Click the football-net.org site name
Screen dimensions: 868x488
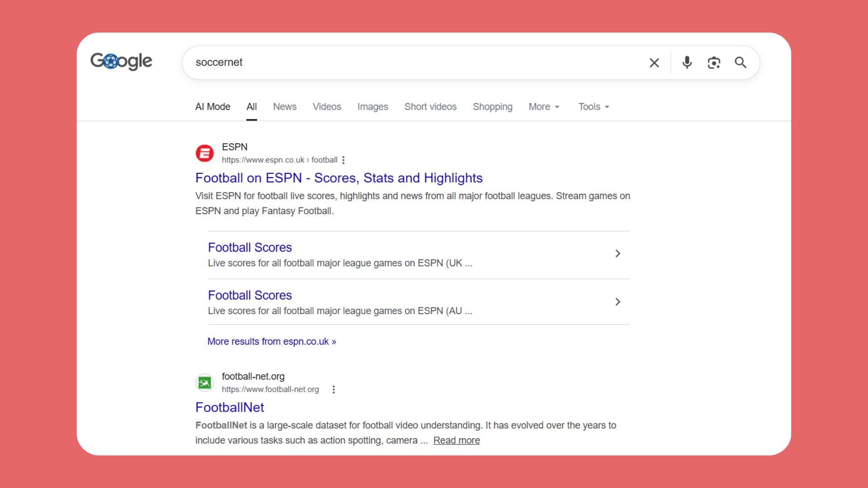click(253, 376)
